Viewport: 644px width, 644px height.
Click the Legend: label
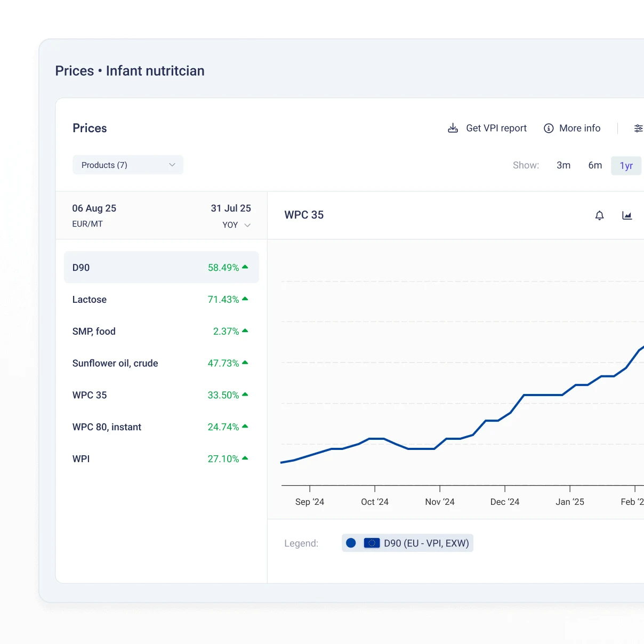coord(301,543)
